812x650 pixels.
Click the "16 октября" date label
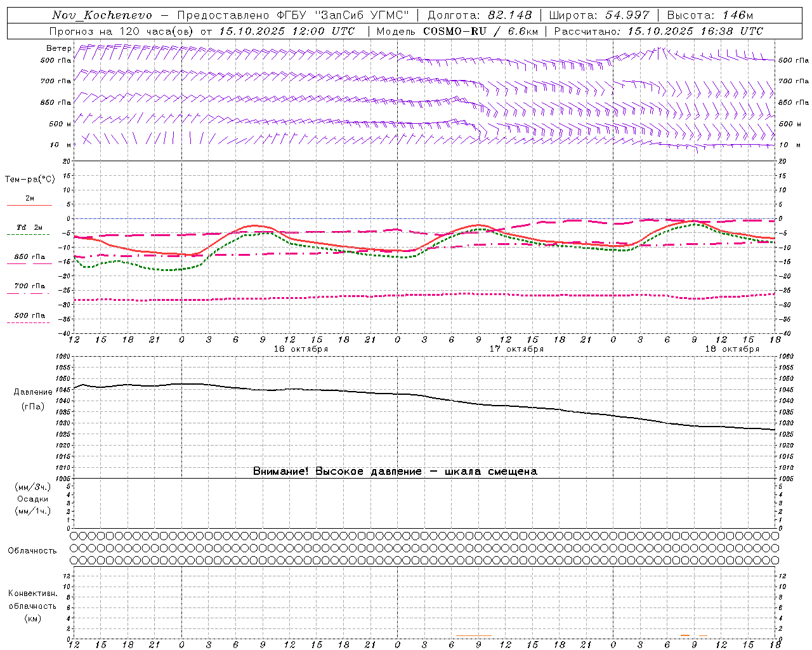[x=301, y=349]
